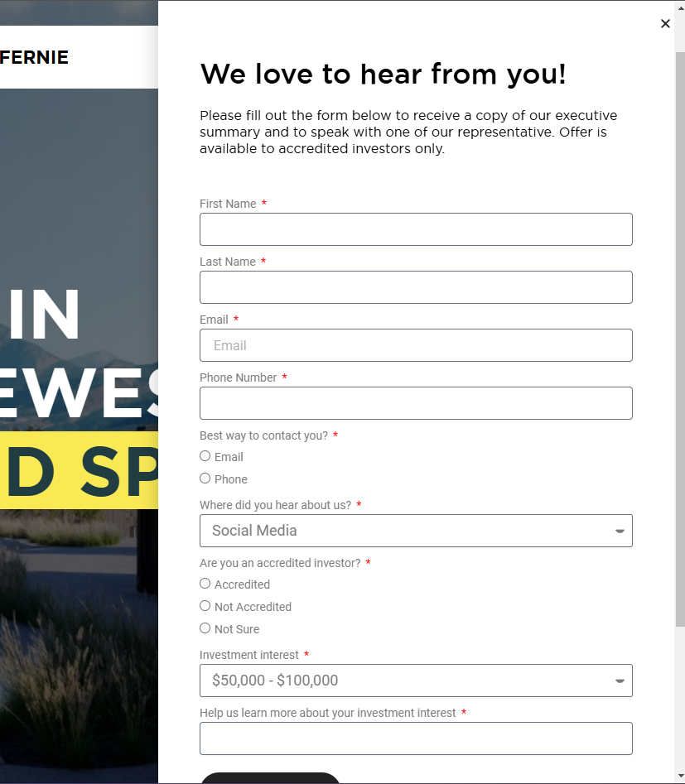
Task: Click the scrollbar down arrow
Action: click(x=680, y=777)
